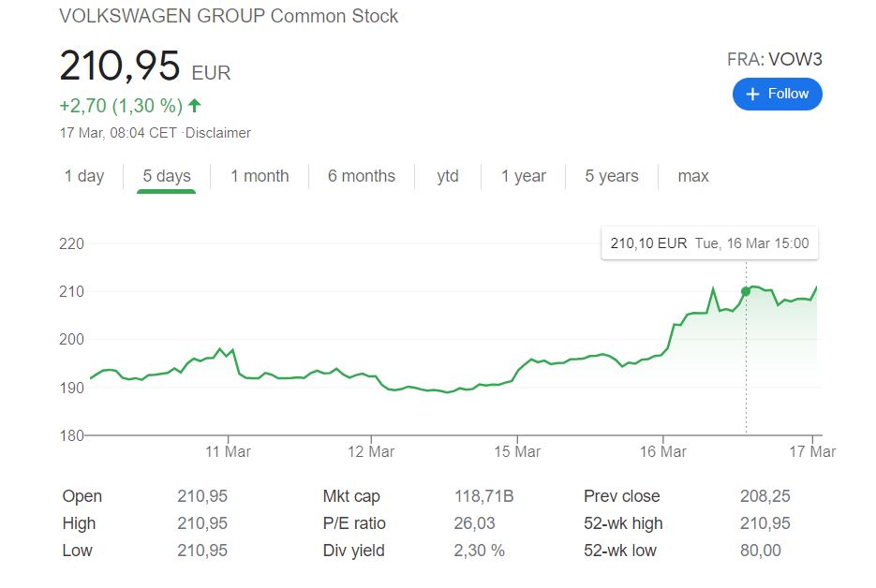Select the max range tab
This screenshot has width=876, height=588.
(693, 176)
